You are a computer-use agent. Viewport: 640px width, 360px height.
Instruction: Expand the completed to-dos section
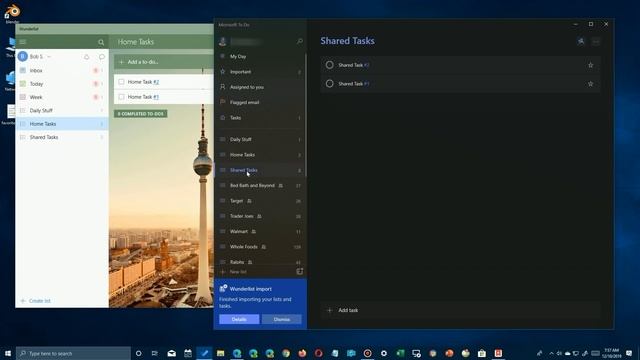tap(140, 114)
